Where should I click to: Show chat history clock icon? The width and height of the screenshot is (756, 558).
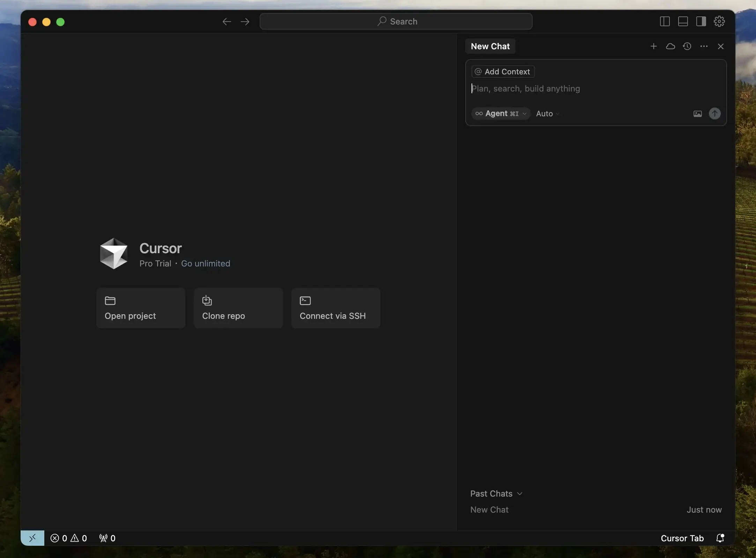[687, 46]
